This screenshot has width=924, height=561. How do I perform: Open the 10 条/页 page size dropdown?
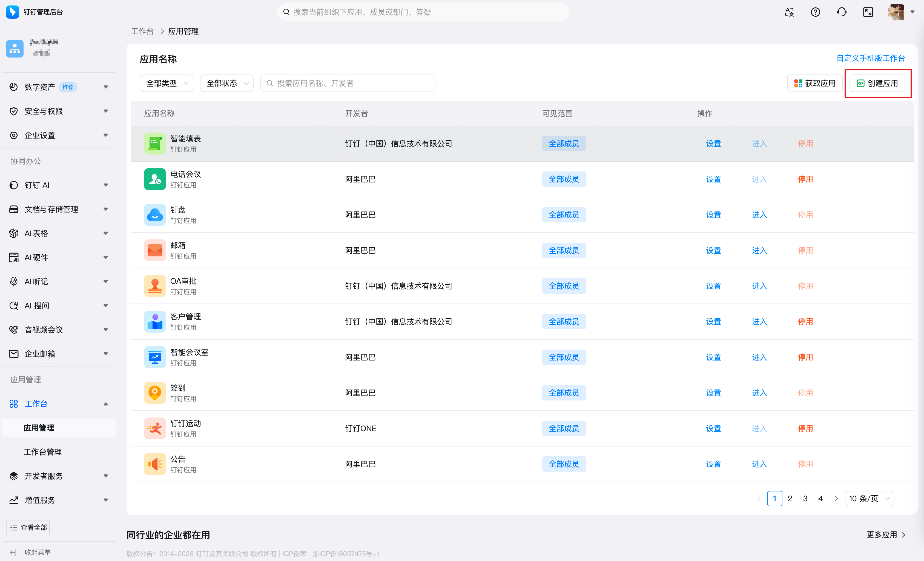[869, 499]
